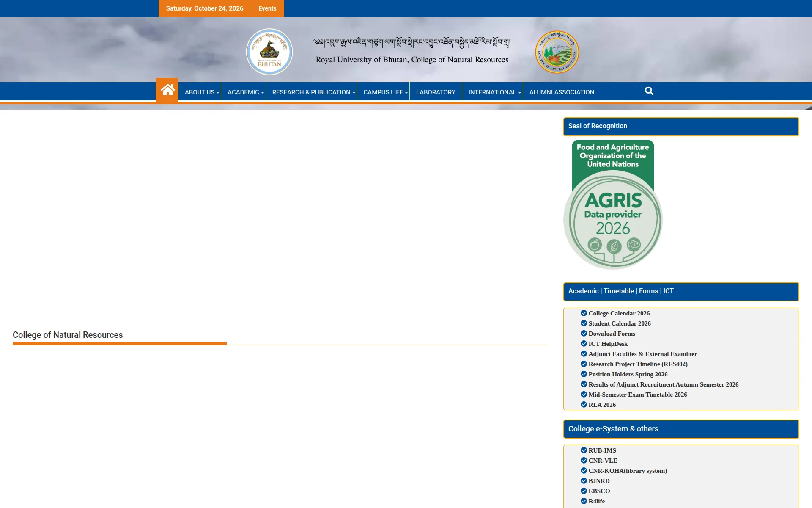This screenshot has width=812, height=508.
Task: Open Position Holders Spring 2026 link
Action: pyautogui.click(x=628, y=374)
